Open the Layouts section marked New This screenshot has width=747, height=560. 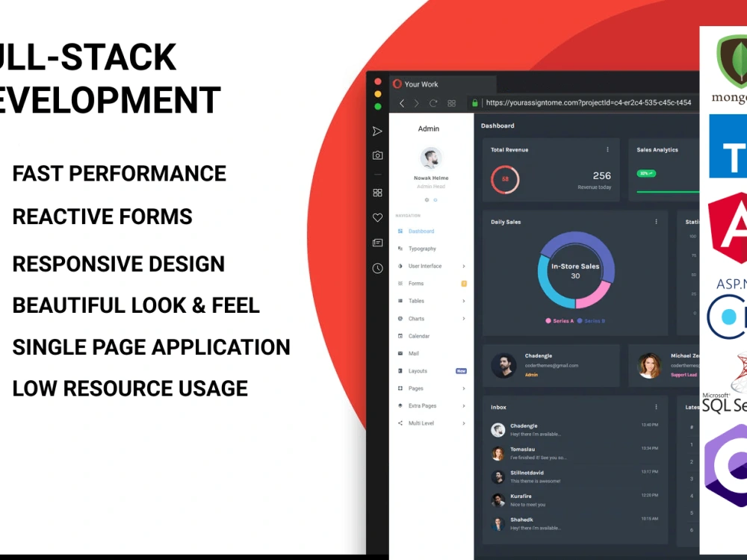point(420,370)
